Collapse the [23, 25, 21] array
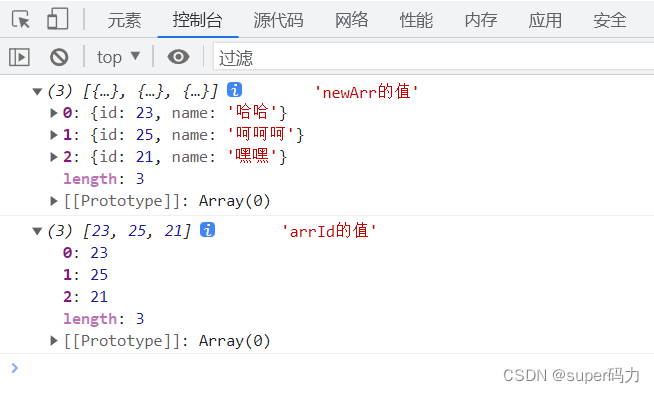The width and height of the screenshot is (654, 393). [37, 231]
